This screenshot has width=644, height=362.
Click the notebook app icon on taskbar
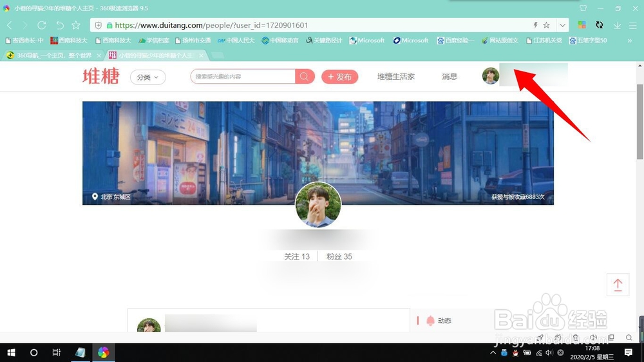tap(80, 352)
